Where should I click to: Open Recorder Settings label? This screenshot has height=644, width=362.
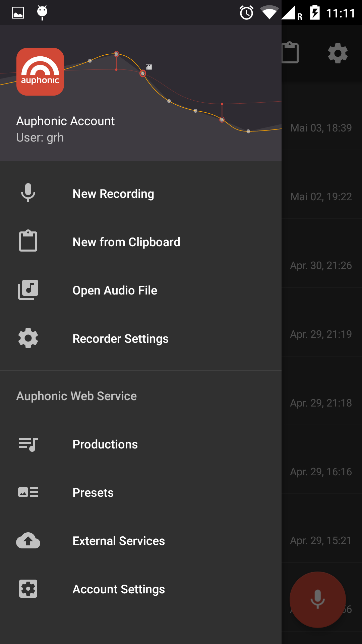pyautogui.click(x=120, y=339)
